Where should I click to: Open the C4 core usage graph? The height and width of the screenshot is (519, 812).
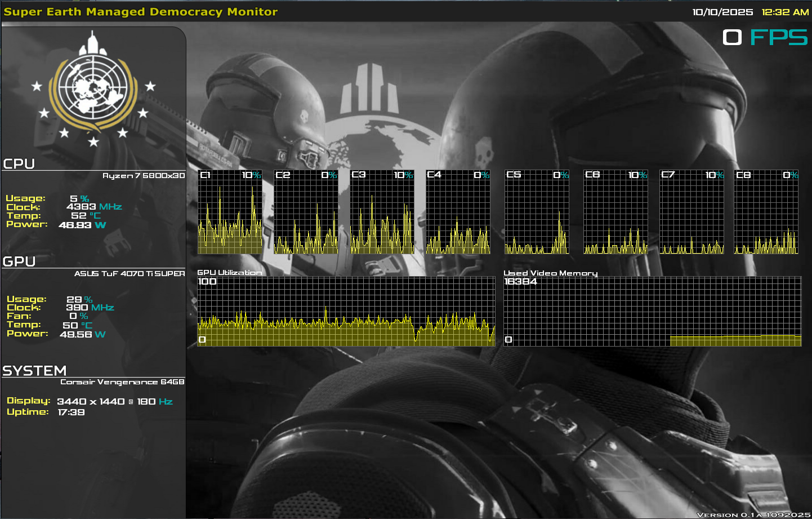click(x=458, y=212)
